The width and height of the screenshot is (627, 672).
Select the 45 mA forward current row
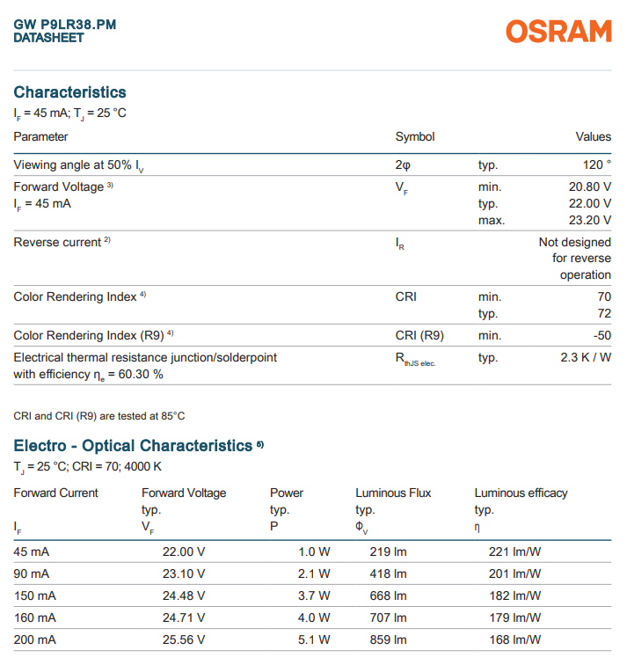[x=32, y=551]
